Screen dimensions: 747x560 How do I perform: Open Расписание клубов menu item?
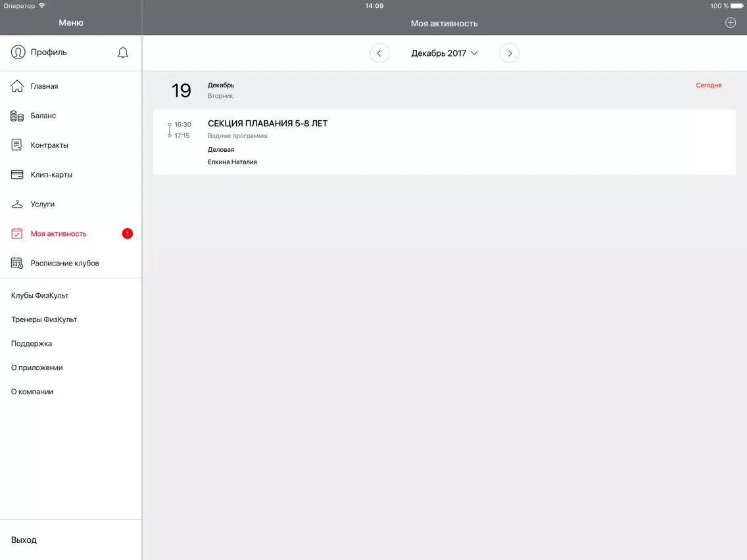click(x=71, y=264)
